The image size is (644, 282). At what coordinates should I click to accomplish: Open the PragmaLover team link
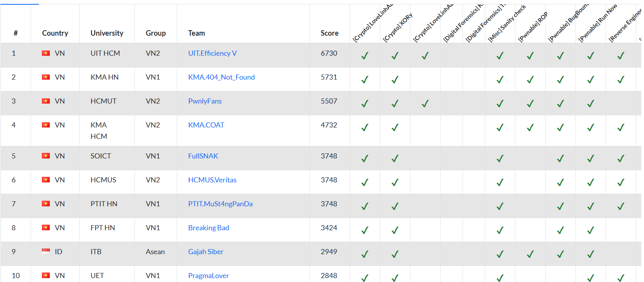208,276
